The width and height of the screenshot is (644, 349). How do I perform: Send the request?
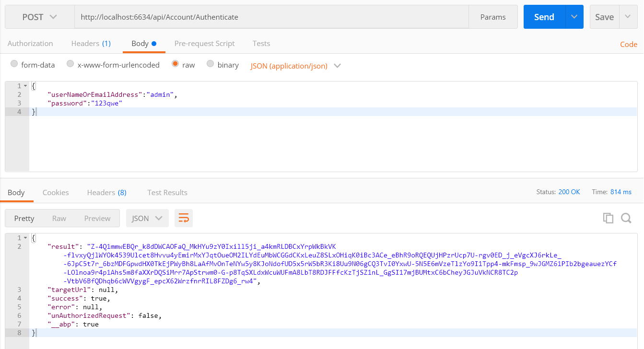(544, 17)
